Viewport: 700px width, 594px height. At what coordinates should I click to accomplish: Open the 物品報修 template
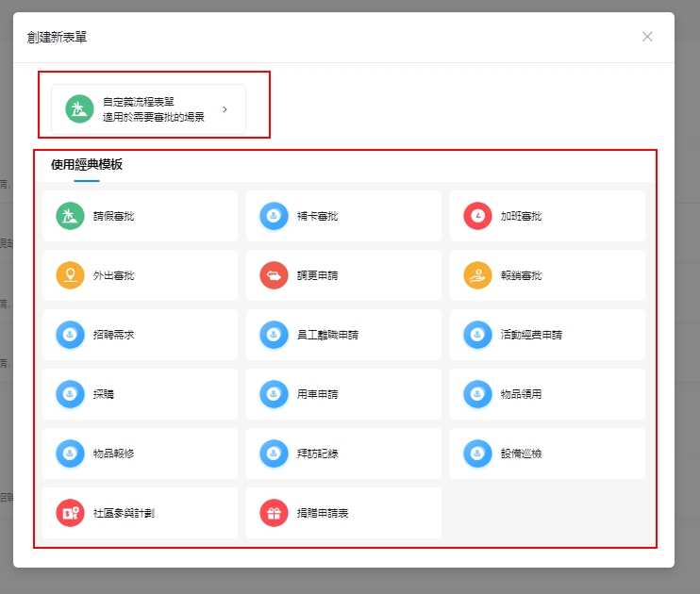click(140, 454)
